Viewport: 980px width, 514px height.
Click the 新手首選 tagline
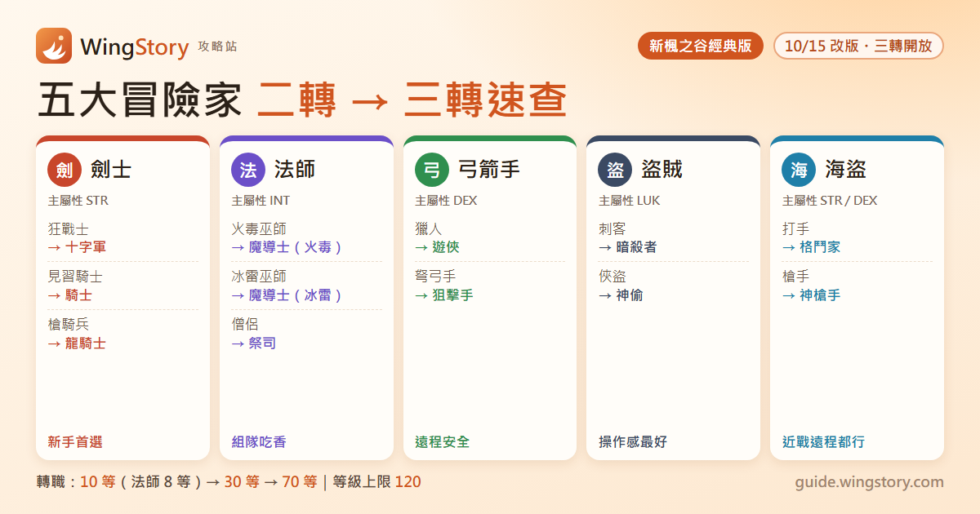click(x=75, y=442)
